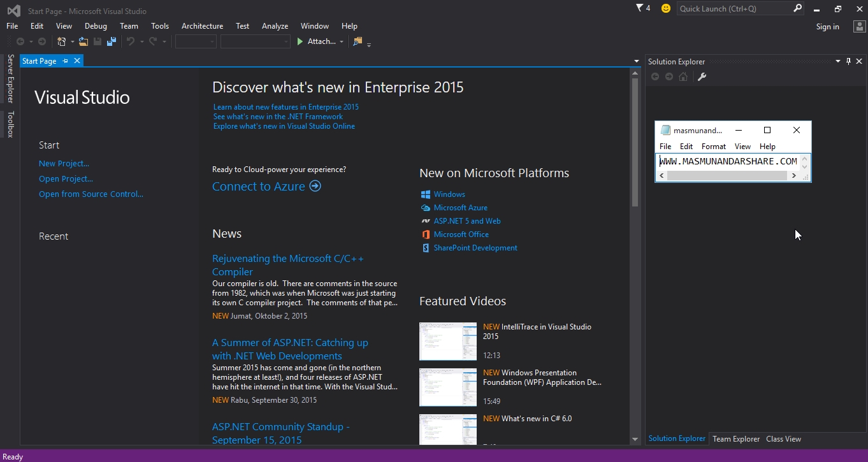Open 'Learn about new features in Enterprise 2015'

[286, 107]
